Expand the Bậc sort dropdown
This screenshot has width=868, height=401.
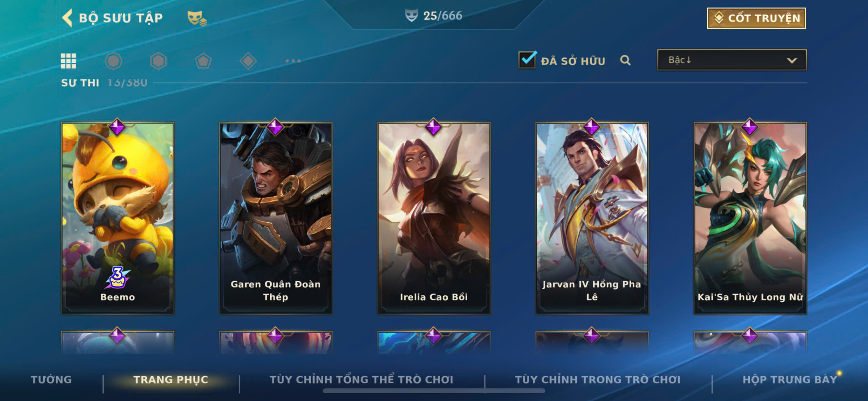732,60
